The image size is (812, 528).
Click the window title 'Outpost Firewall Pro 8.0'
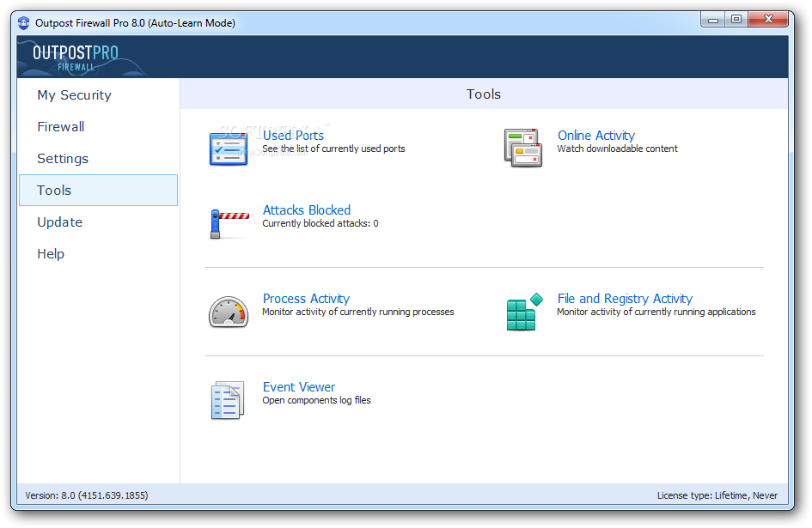pos(135,23)
